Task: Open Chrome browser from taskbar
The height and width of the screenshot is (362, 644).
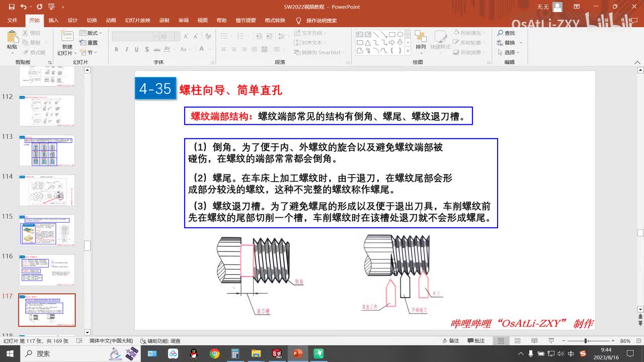Action: [215, 353]
